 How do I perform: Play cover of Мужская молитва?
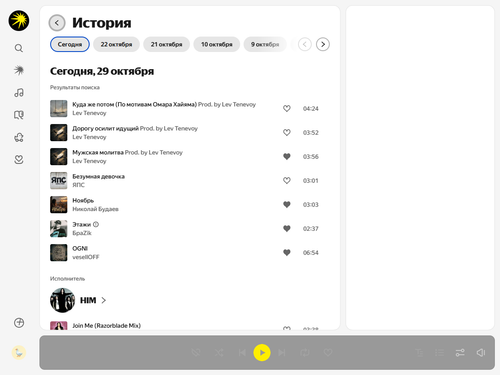(59, 156)
